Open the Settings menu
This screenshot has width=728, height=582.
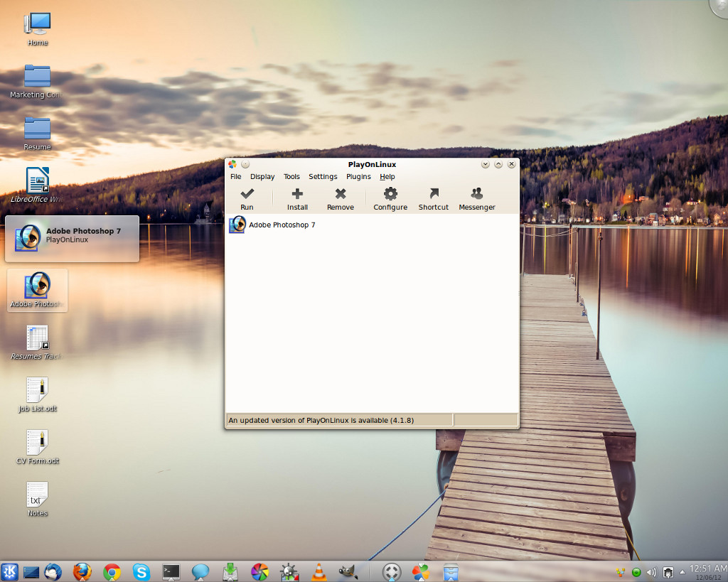(x=323, y=176)
